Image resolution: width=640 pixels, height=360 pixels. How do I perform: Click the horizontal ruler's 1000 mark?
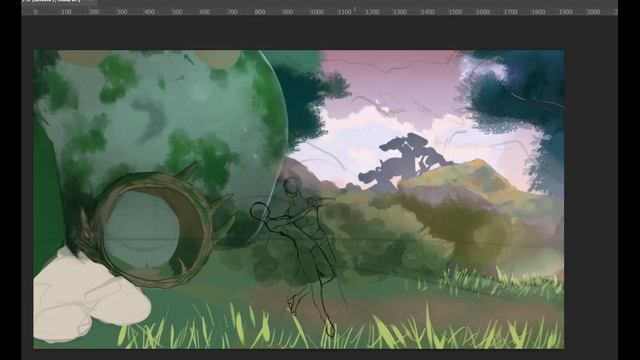(x=317, y=12)
